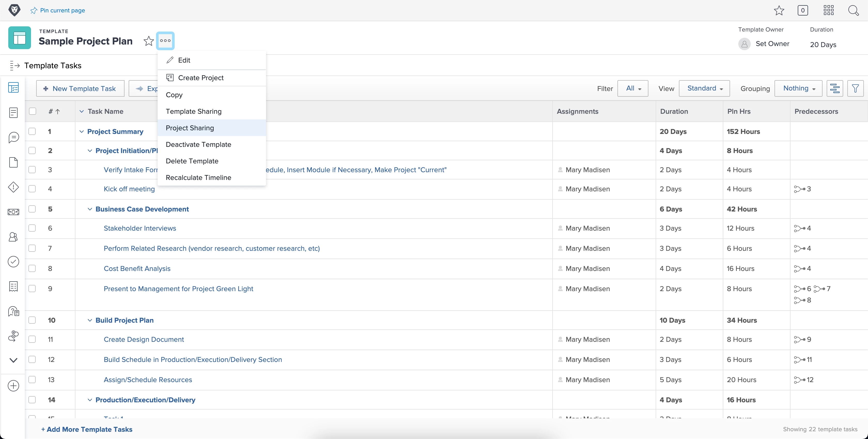Tick the select-all checkbox in header

(33, 111)
